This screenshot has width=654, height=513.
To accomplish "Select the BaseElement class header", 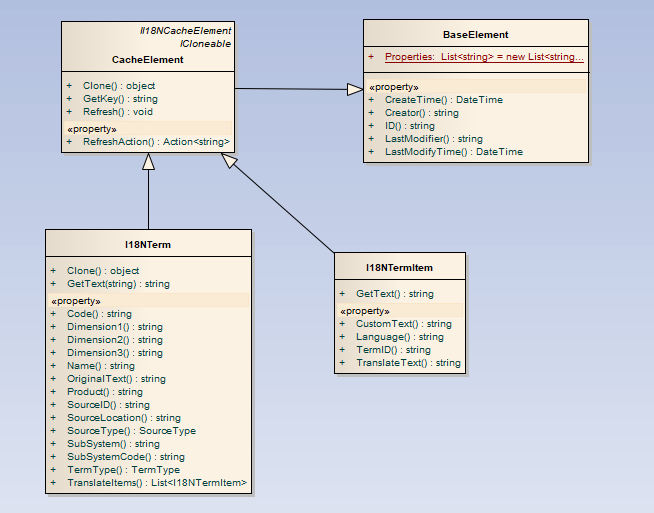I will (x=475, y=35).
